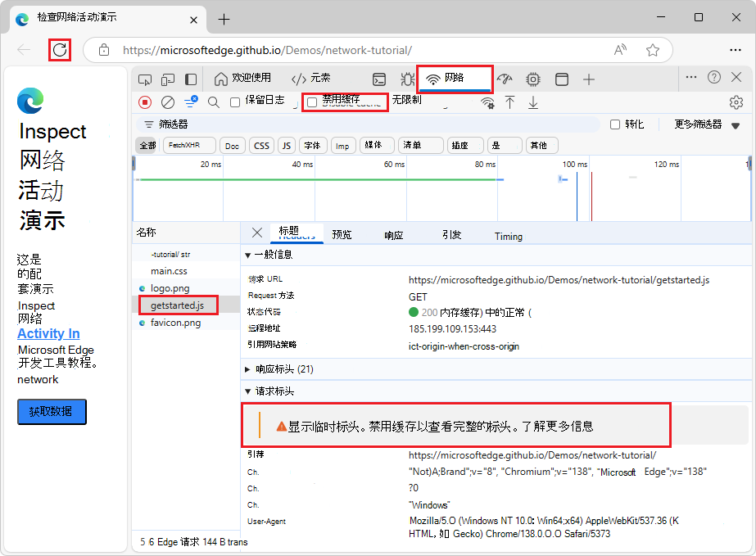
Task: Expand the 响应标头 (21) section
Action: 249,369
